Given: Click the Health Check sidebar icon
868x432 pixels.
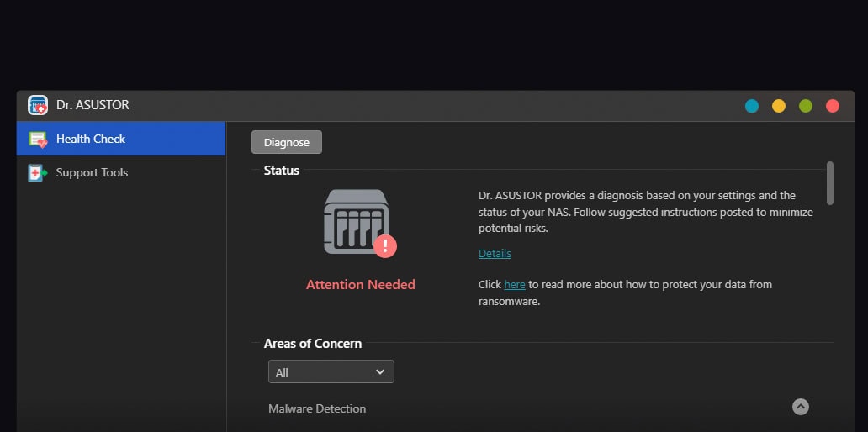Looking at the screenshot, I should click(x=38, y=140).
